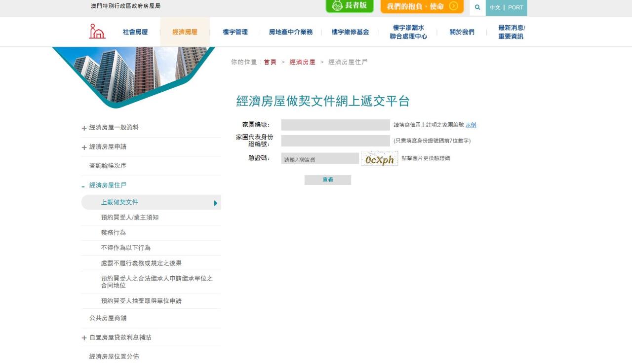
Task: Focus the 驗證碼 verification code field
Action: coord(320,159)
